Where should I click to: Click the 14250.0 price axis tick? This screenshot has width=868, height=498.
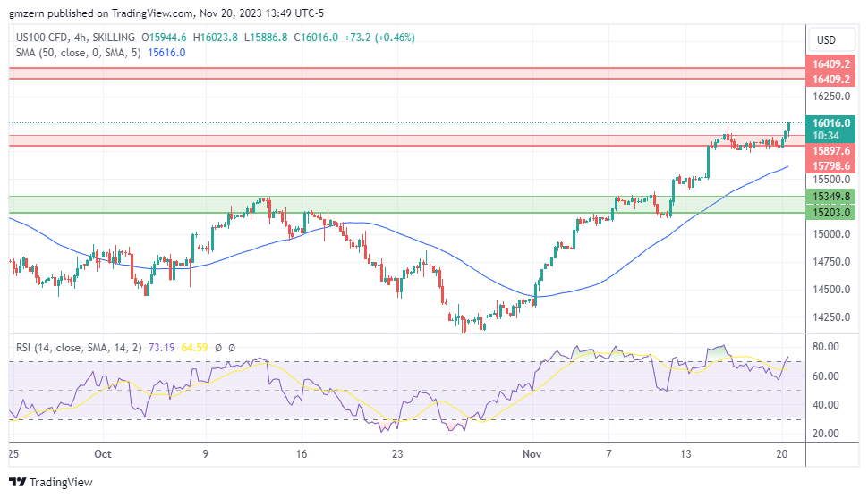click(x=831, y=317)
